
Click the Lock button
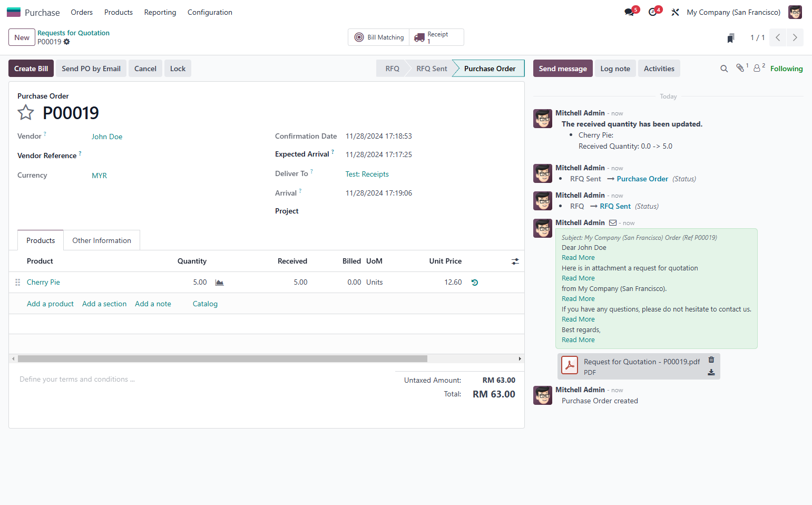point(178,69)
